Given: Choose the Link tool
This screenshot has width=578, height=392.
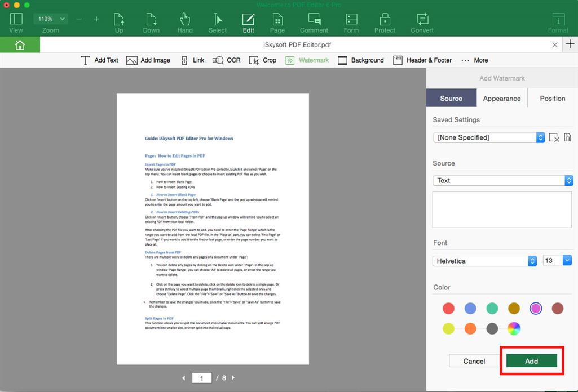Looking at the screenshot, I should coord(193,60).
